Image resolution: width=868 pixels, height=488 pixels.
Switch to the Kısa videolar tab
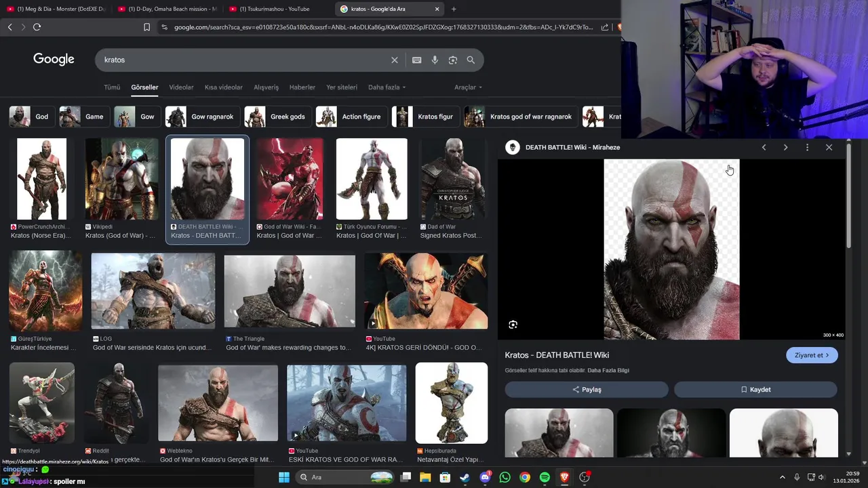(224, 87)
